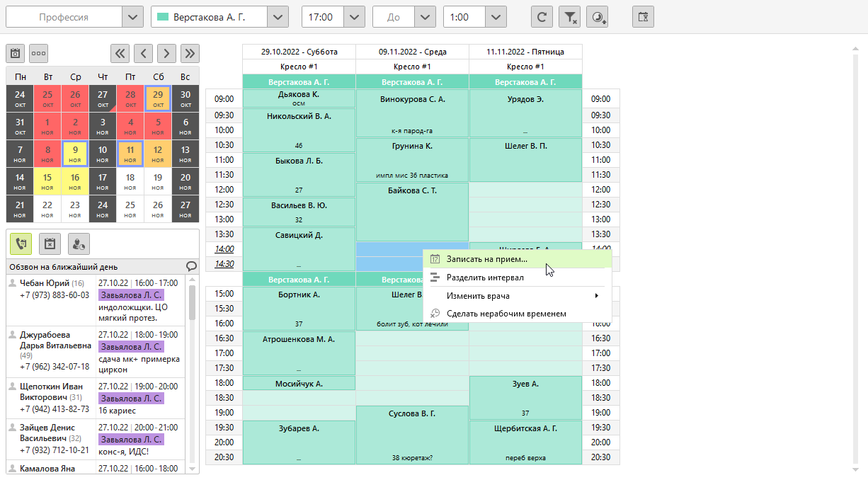
Task: Open Байкова С. Т. appointment
Action: point(412,212)
